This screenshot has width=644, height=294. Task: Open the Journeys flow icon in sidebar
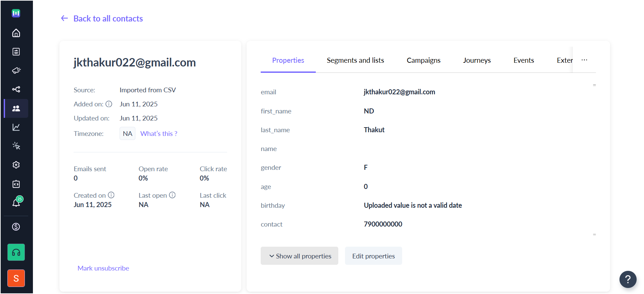pos(16,89)
